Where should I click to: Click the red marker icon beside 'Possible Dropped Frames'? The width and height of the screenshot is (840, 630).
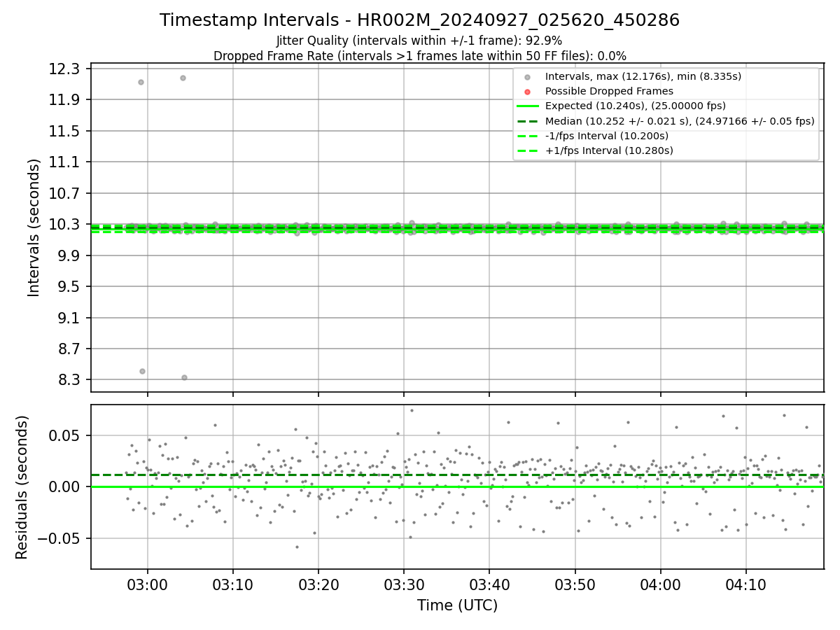(x=528, y=92)
